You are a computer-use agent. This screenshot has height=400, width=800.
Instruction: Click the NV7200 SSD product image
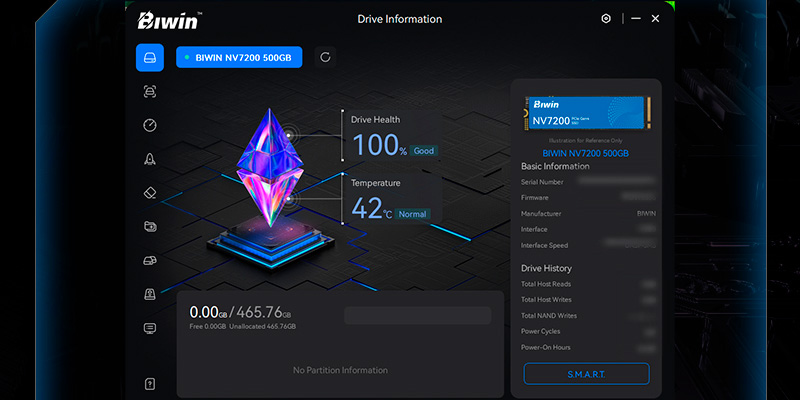(x=587, y=113)
